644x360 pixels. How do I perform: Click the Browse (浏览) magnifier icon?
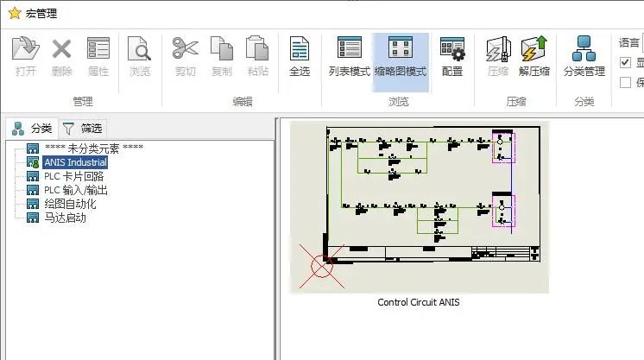coord(140,48)
